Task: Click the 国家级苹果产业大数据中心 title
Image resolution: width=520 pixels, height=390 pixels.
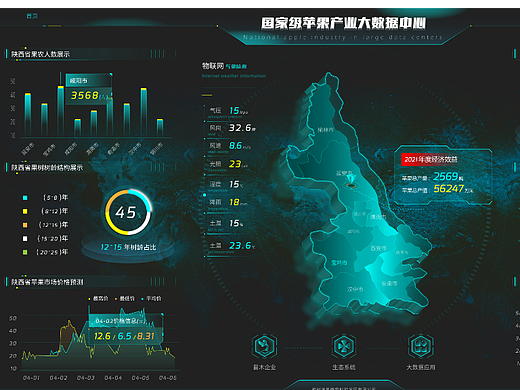Action: click(x=343, y=23)
